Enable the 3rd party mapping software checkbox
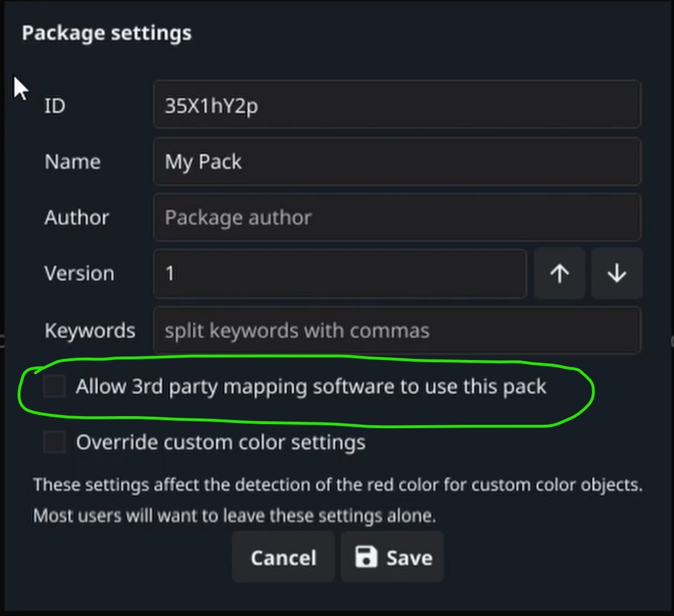The image size is (674, 616). (x=55, y=387)
